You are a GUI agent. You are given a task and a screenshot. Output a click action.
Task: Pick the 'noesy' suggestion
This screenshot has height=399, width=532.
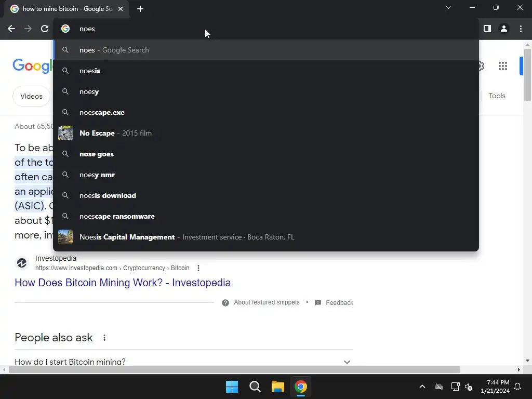point(266,91)
